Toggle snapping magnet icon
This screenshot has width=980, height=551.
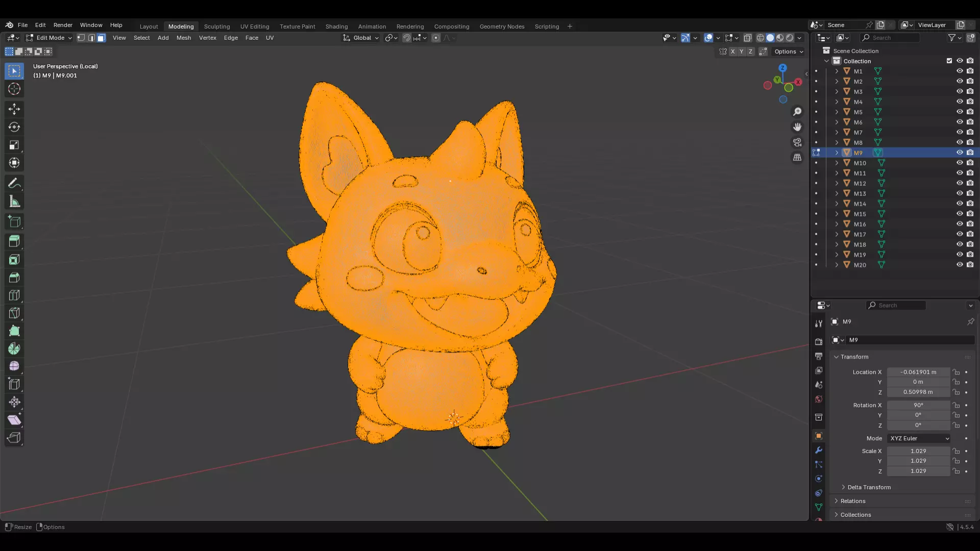[407, 38]
